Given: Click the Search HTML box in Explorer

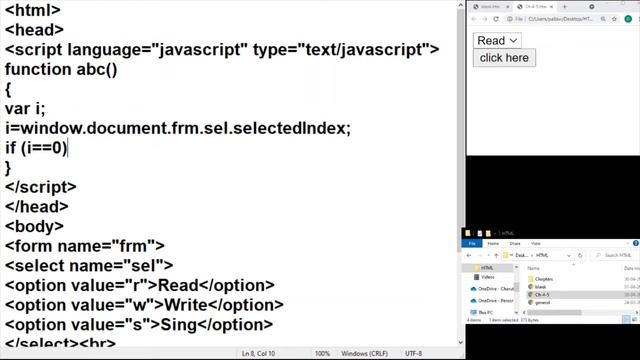Looking at the screenshot, I should click(614, 256).
